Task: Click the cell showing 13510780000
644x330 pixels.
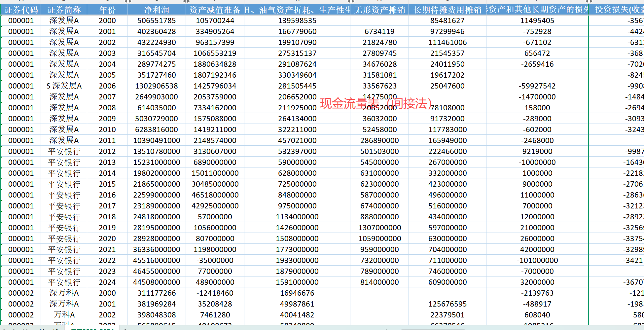Action: [x=157, y=151]
